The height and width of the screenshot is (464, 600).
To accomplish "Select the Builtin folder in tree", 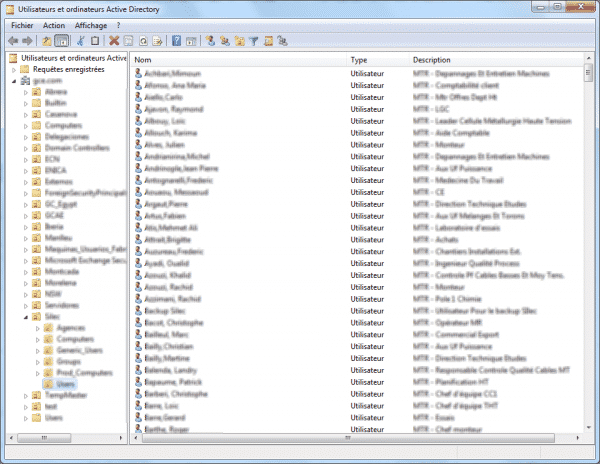I will pyautogui.click(x=55, y=103).
